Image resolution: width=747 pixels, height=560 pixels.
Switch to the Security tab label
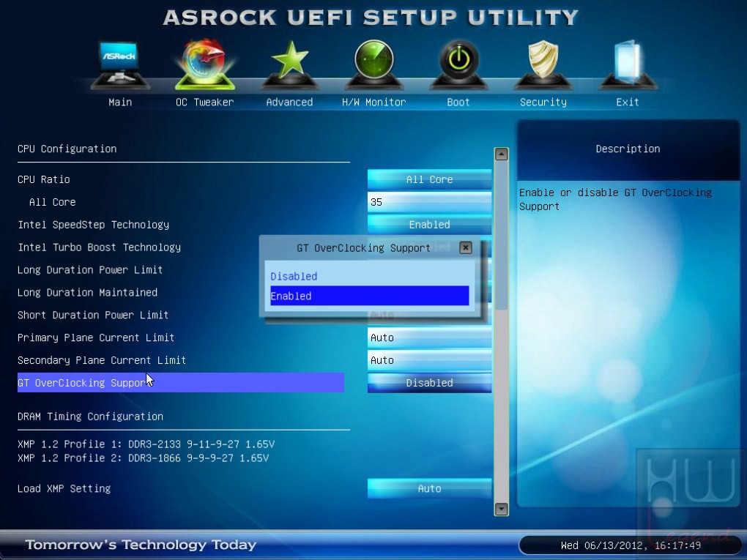click(543, 102)
